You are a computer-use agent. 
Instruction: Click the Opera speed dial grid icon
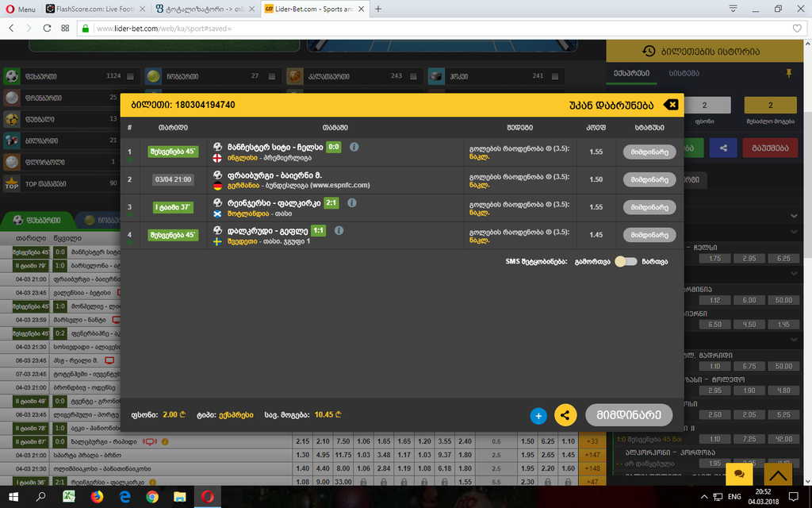click(x=65, y=28)
